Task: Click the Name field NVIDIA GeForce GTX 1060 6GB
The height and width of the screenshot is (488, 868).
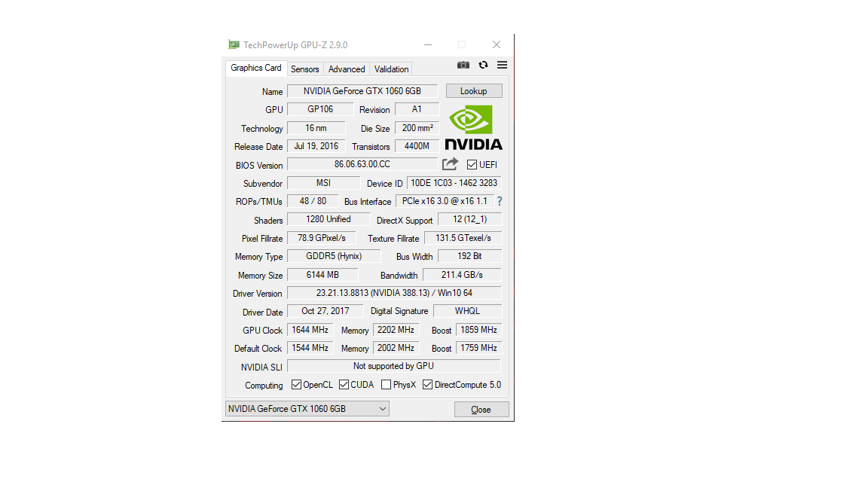Action: pyautogui.click(x=362, y=90)
